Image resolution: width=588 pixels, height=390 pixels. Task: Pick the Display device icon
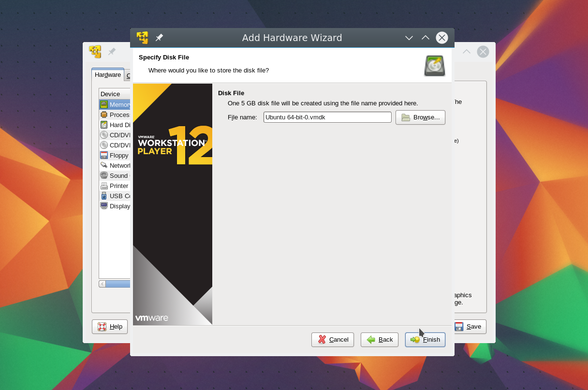pos(104,206)
